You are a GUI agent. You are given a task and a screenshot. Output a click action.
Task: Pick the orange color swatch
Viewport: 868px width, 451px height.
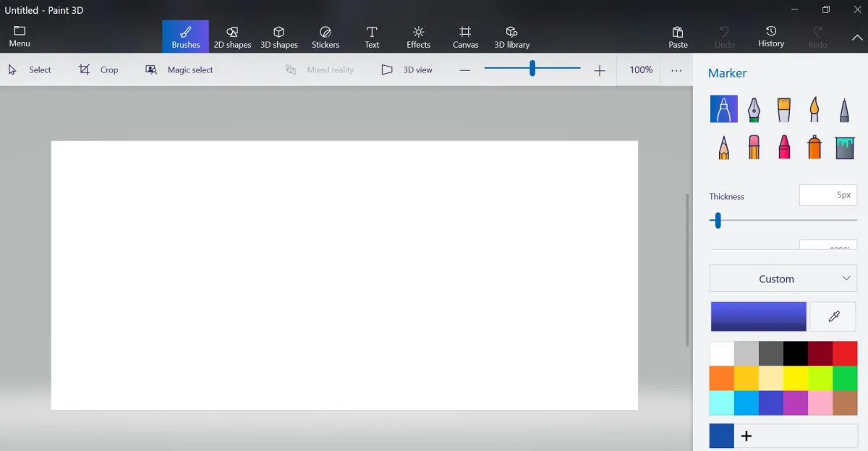pos(722,378)
